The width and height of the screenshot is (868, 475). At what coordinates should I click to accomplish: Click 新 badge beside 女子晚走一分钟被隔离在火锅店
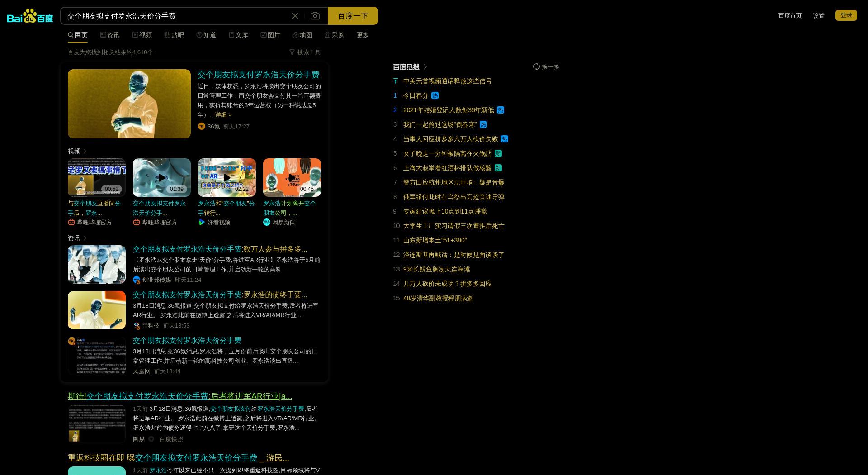point(498,153)
